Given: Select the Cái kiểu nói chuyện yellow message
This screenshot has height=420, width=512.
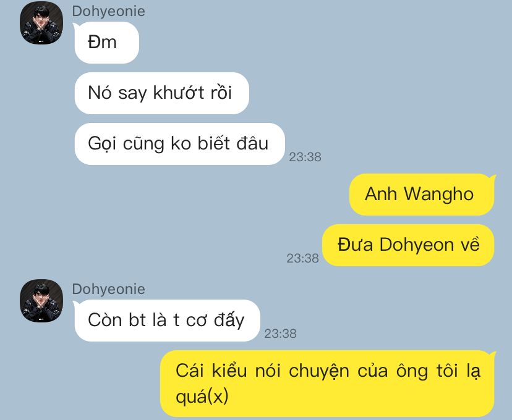Looking at the screenshot, I should [327, 384].
